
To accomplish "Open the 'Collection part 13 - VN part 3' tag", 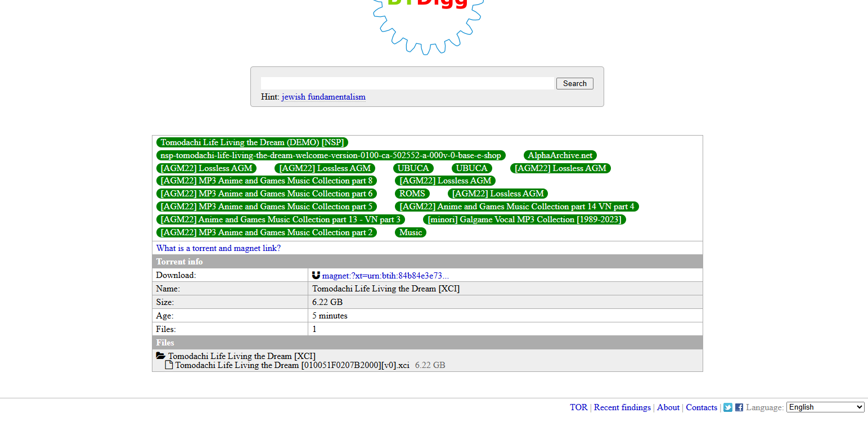I will [x=281, y=219].
